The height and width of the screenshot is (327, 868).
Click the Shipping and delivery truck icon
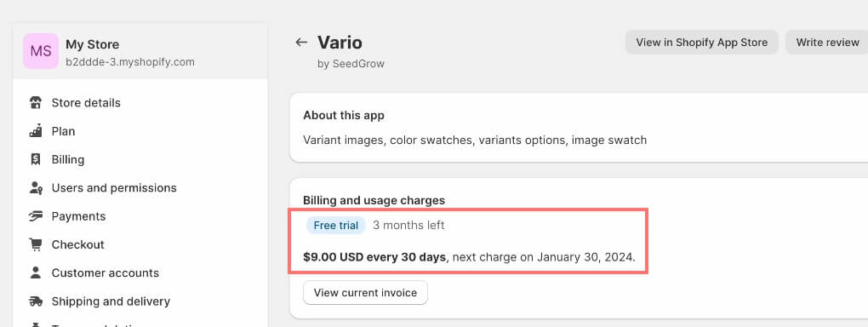point(36,301)
